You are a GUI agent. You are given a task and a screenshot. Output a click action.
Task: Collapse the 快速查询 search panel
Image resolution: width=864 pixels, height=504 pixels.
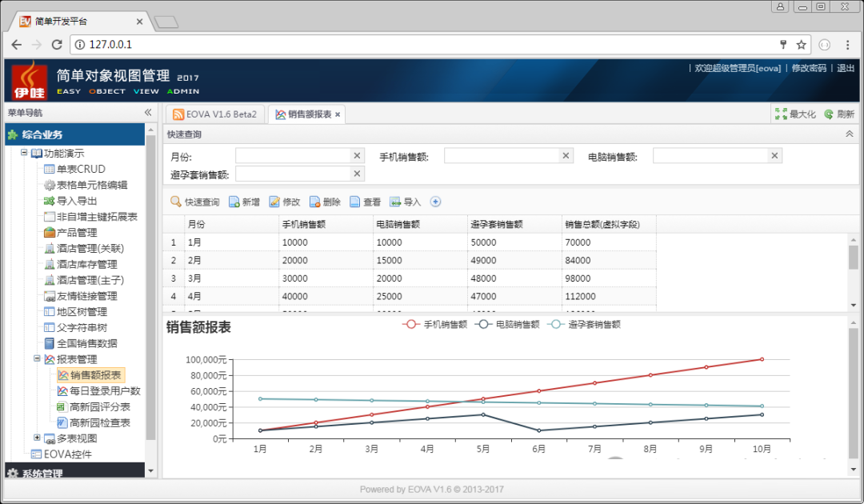pyautogui.click(x=849, y=134)
